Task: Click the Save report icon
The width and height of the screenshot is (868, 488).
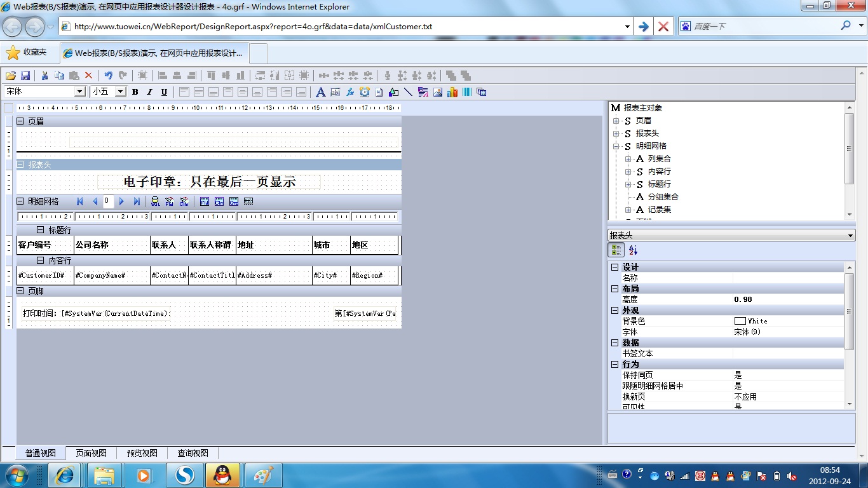Action: click(25, 76)
